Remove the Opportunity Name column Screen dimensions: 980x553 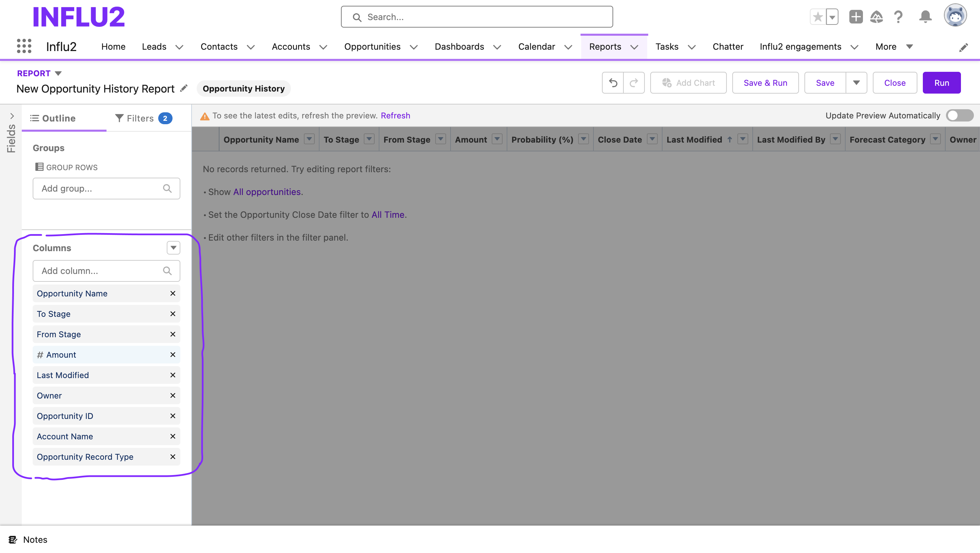(x=173, y=293)
